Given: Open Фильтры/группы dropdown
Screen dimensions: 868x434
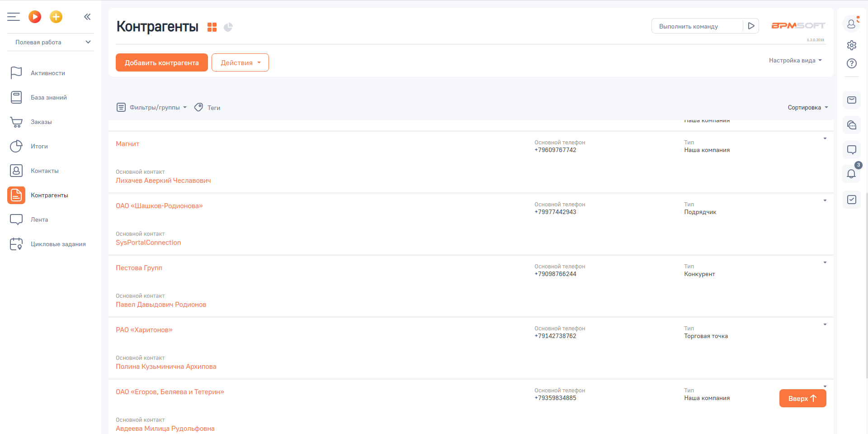Looking at the screenshot, I should tap(152, 107).
